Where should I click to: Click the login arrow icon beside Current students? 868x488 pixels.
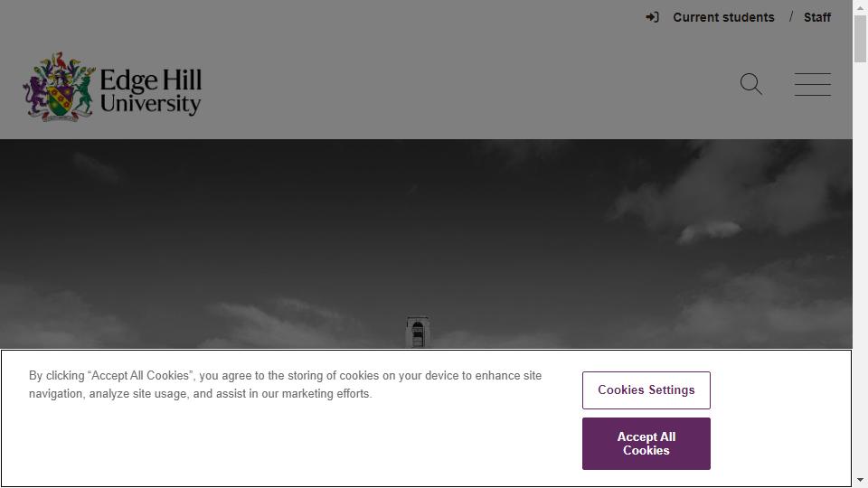click(652, 17)
